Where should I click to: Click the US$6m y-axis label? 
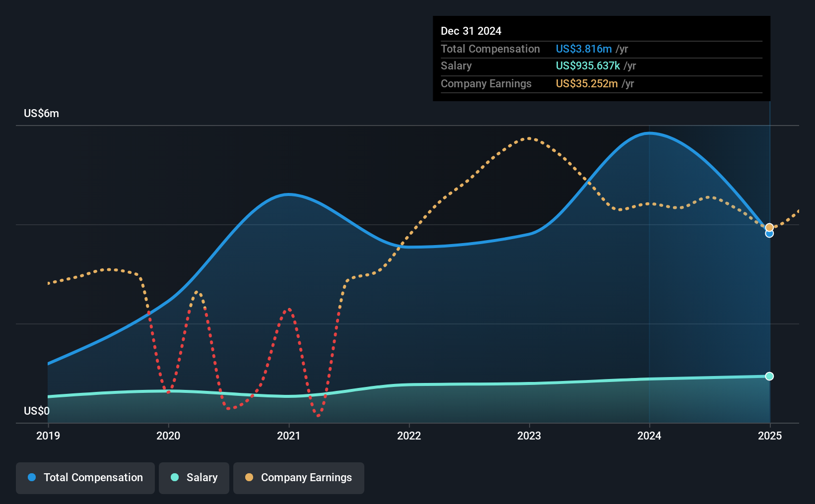[42, 114]
